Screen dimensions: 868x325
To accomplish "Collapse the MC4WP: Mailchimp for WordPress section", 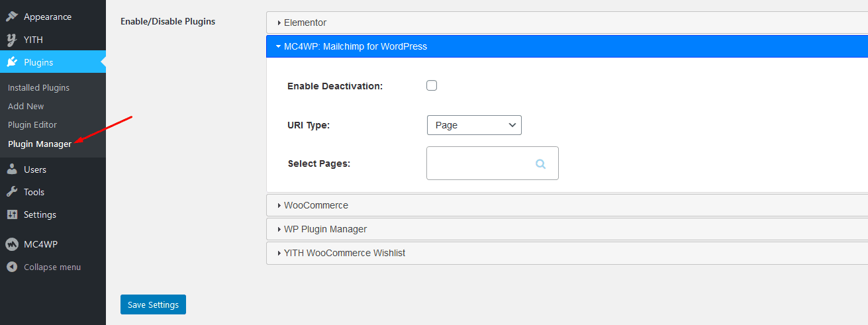I will (x=567, y=46).
